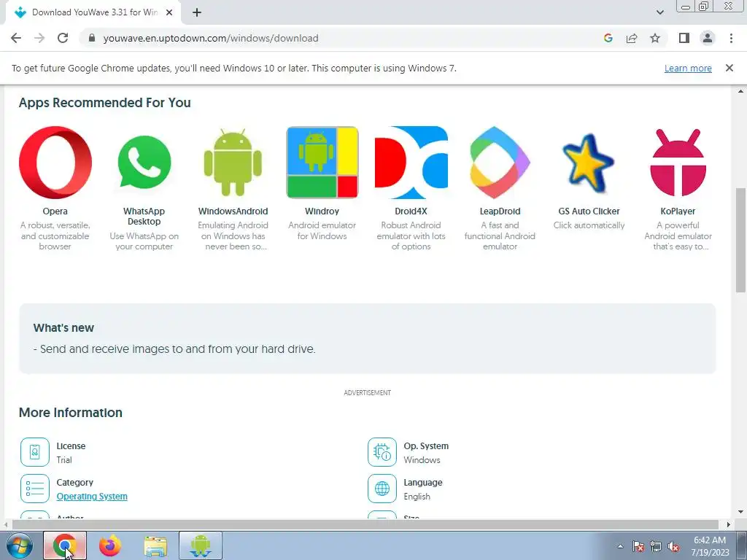This screenshot has width=747, height=560.
Task: Open the tab search dropdown arrow
Action: click(x=659, y=12)
